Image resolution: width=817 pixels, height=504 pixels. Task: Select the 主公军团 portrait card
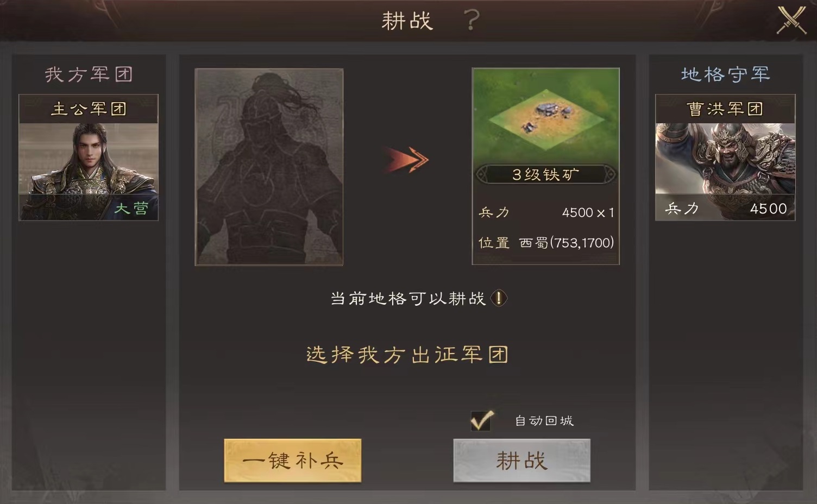point(89,157)
